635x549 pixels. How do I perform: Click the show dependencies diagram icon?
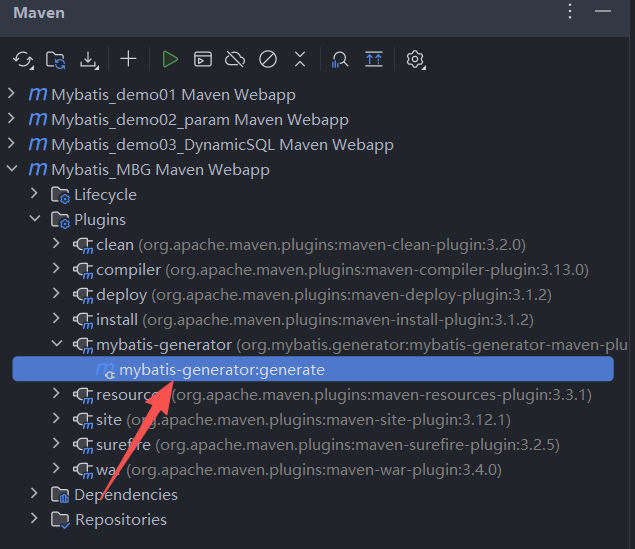[x=374, y=60]
